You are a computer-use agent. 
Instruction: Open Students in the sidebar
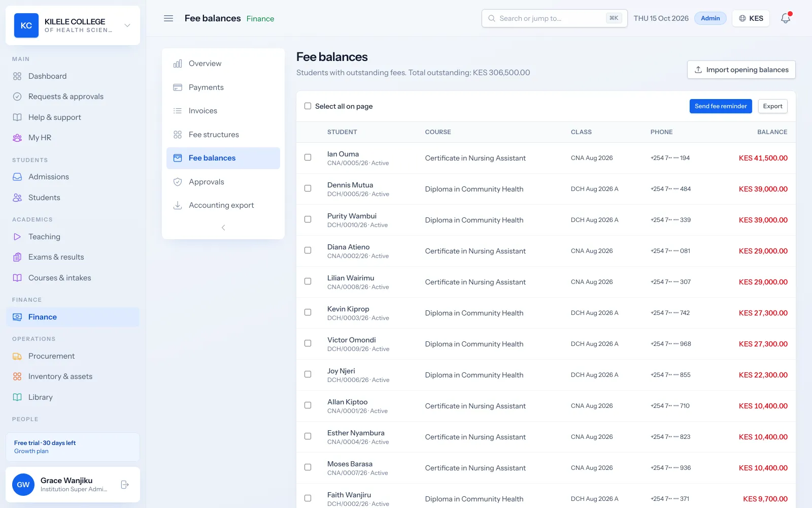73,198
